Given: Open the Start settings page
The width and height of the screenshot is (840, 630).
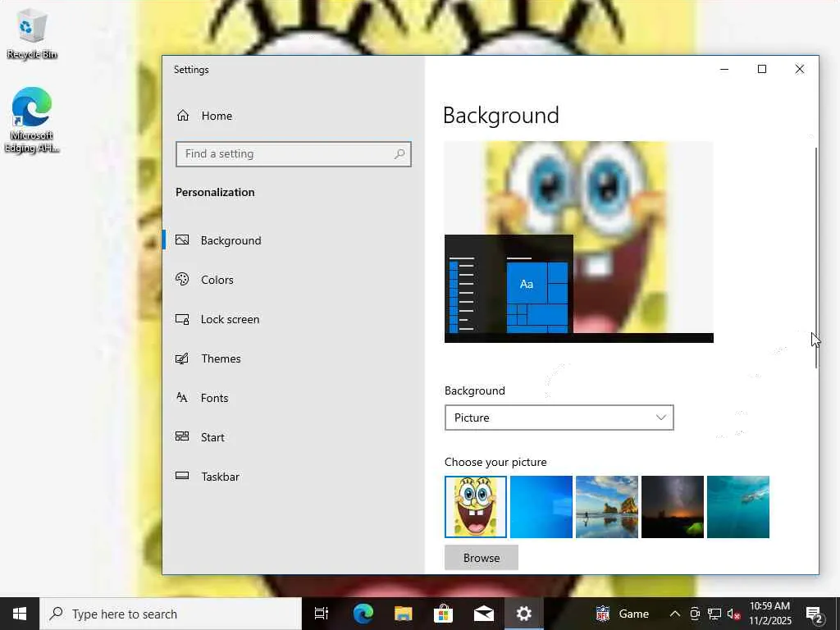Looking at the screenshot, I should [294, 436].
